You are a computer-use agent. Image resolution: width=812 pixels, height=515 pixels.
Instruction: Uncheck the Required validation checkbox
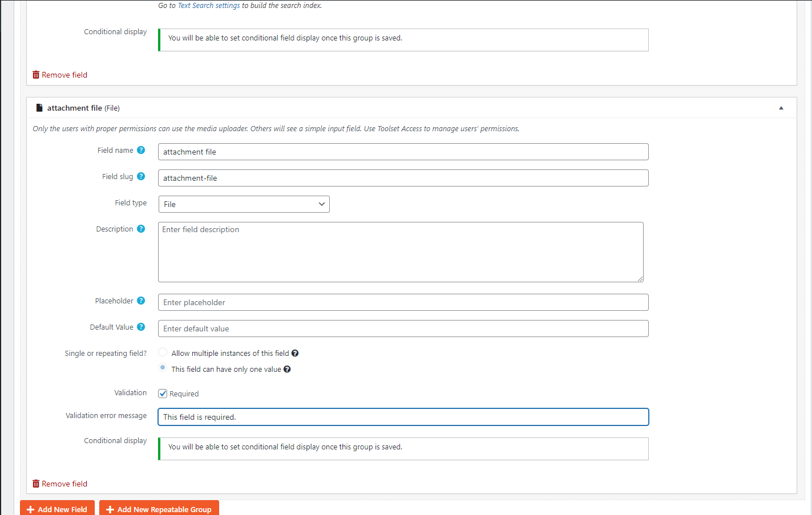coord(163,394)
